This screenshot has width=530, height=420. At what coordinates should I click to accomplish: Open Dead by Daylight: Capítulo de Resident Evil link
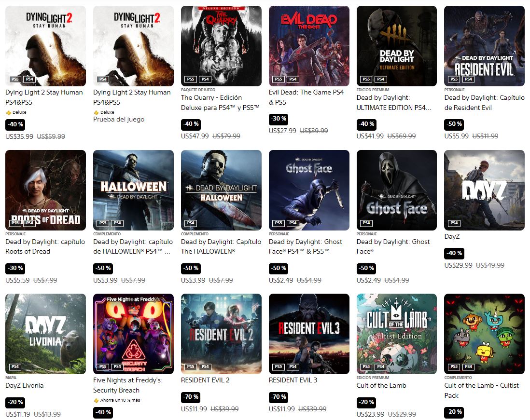click(484, 103)
